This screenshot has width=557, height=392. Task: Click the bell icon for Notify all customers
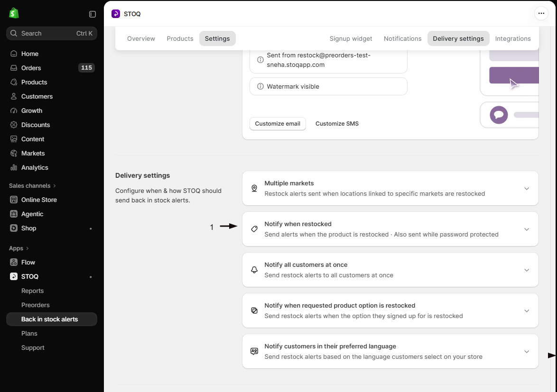pyautogui.click(x=254, y=270)
